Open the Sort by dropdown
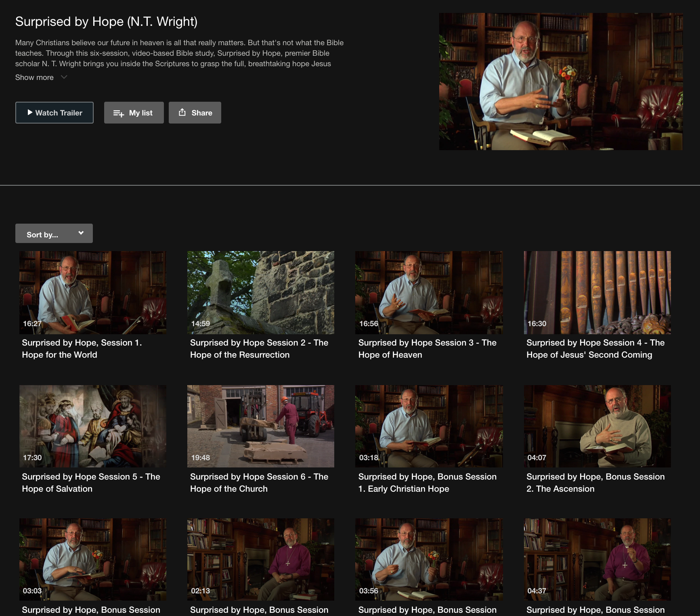The width and height of the screenshot is (700, 616). tap(54, 233)
